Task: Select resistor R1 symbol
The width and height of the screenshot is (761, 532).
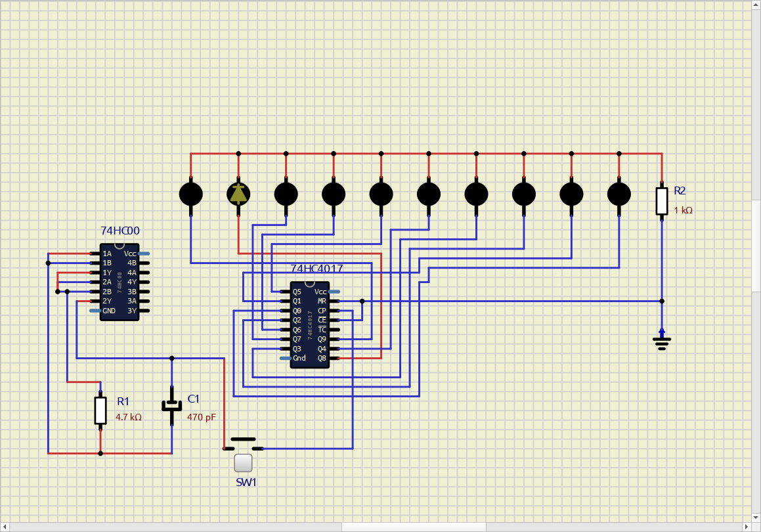Action: [x=100, y=410]
